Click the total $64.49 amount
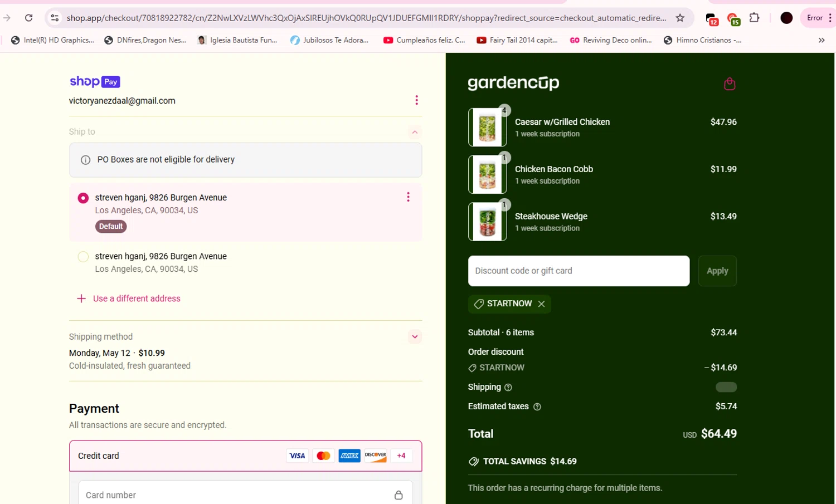This screenshot has height=504, width=836. tap(718, 433)
